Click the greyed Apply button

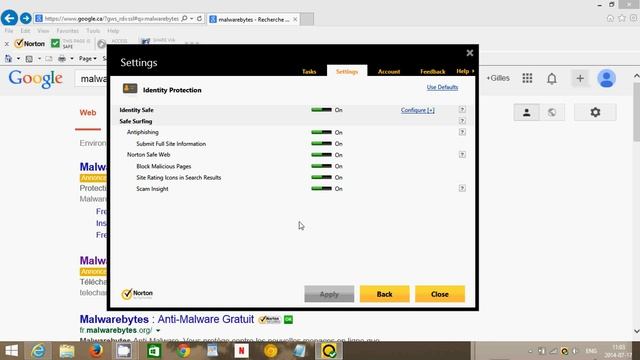tap(329, 294)
